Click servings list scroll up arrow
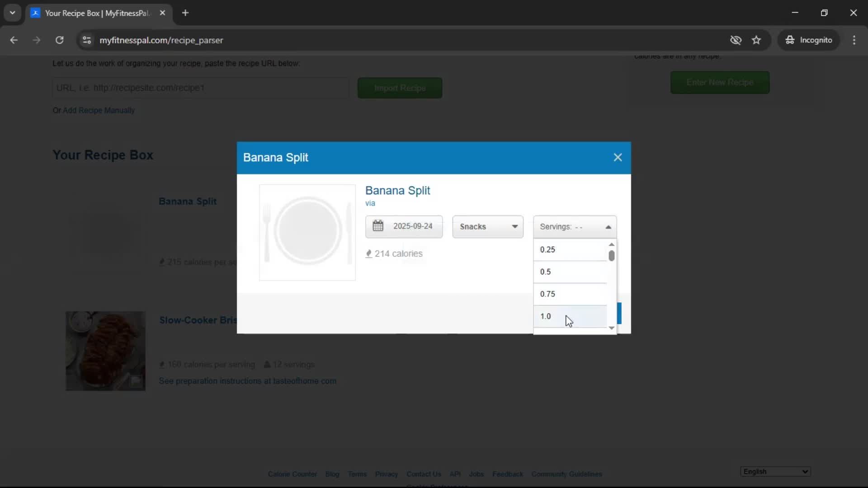The height and width of the screenshot is (488, 868). click(x=612, y=244)
